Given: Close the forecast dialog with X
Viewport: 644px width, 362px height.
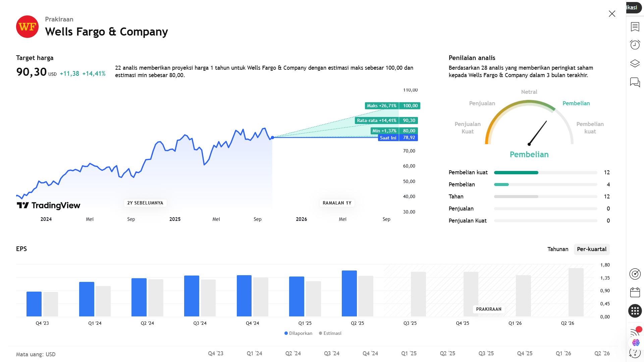Looking at the screenshot, I should click(612, 14).
